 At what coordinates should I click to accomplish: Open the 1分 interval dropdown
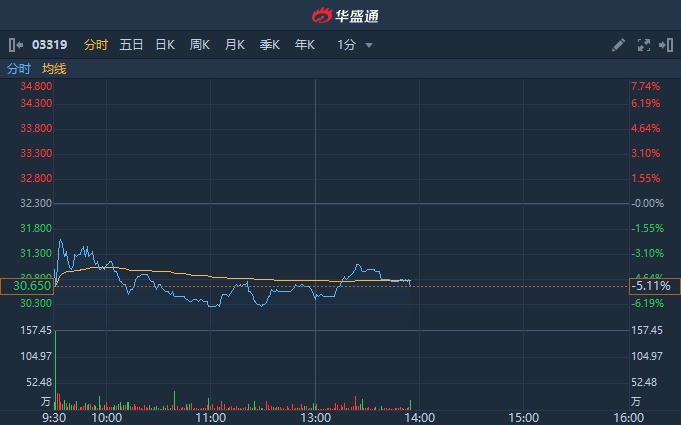[x=346, y=45]
